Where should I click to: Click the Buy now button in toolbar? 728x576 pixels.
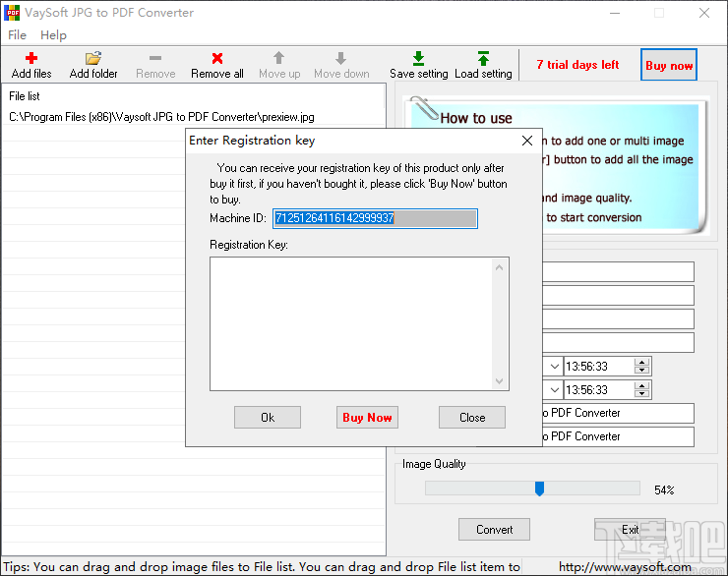point(669,65)
